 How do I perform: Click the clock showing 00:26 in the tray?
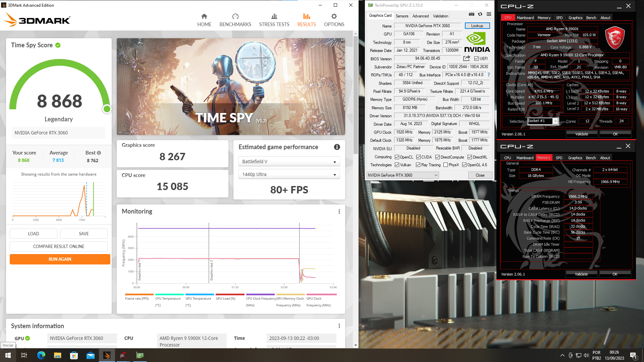tap(614, 352)
